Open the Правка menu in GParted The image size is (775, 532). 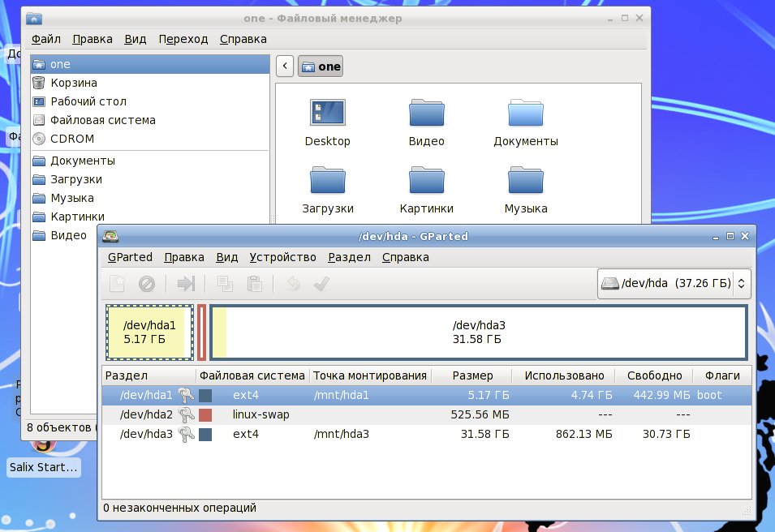click(184, 257)
